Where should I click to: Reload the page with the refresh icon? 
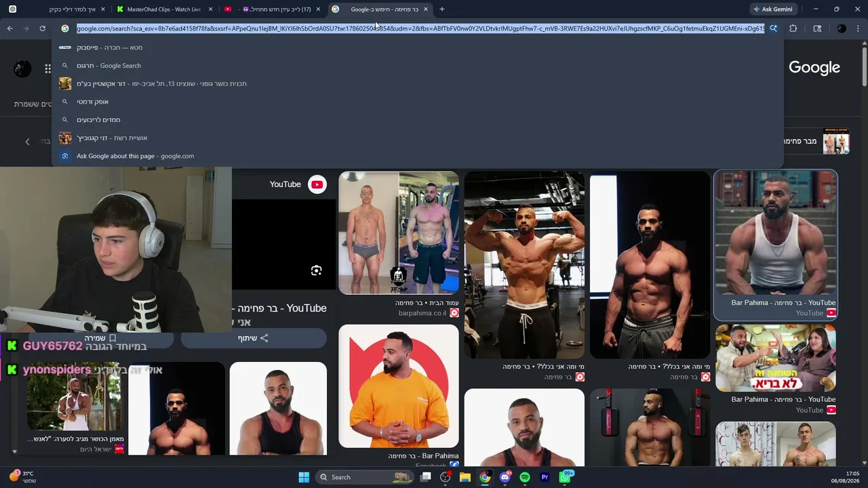click(42, 28)
